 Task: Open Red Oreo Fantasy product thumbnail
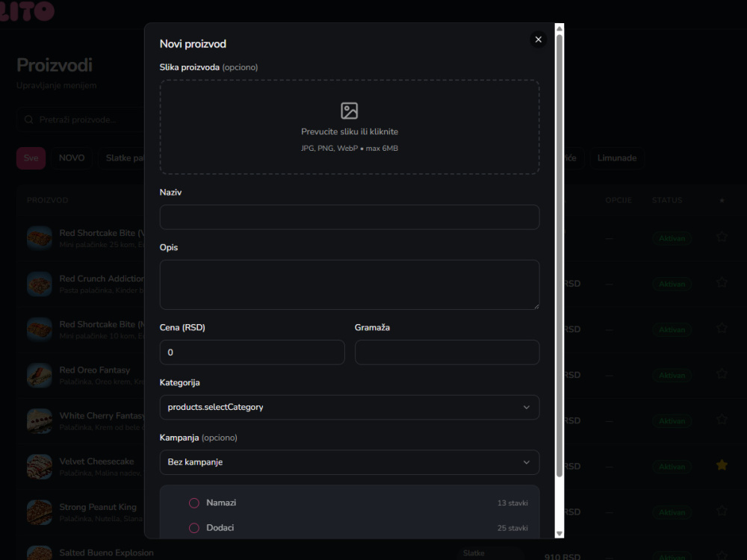tap(40, 376)
